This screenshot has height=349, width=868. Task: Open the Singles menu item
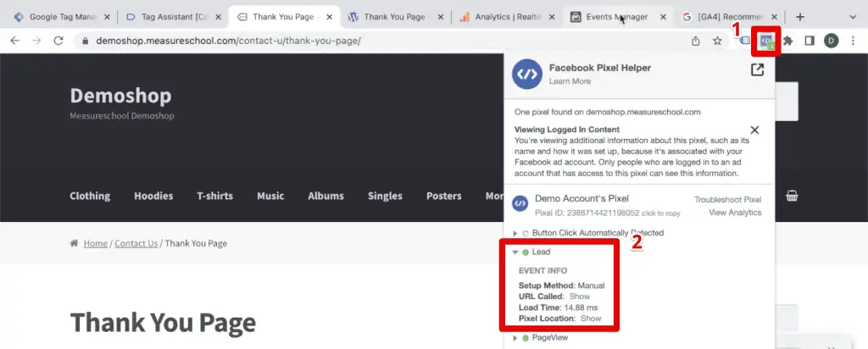(385, 196)
